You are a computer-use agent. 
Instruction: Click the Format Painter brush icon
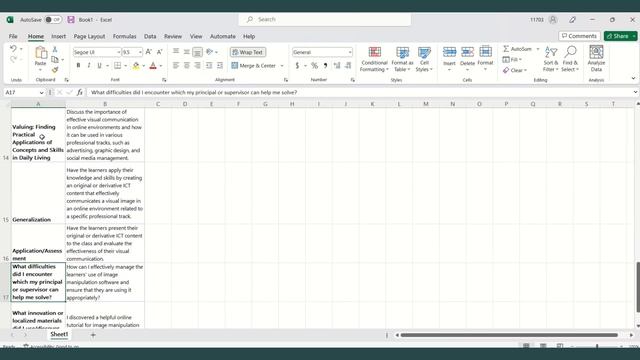[x=55, y=70]
